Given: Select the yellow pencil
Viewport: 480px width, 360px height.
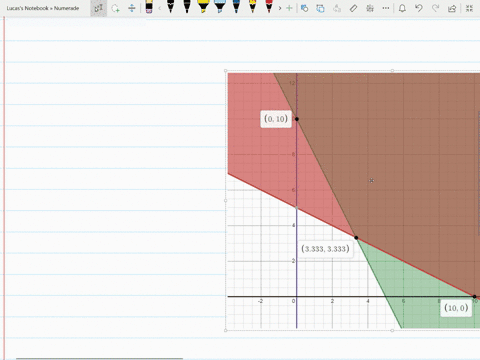Looking at the screenshot, I should point(253,7).
